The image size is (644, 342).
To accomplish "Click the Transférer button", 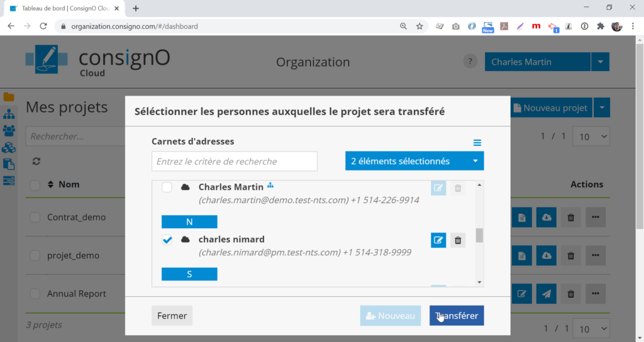I will (x=457, y=316).
